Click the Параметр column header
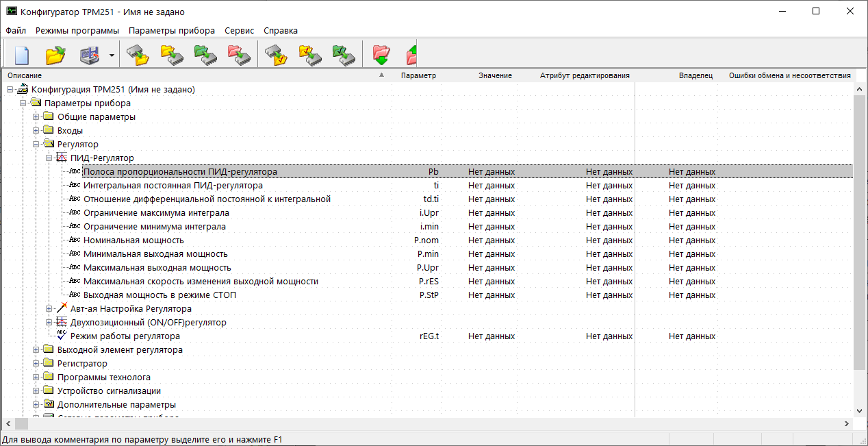 (418, 75)
